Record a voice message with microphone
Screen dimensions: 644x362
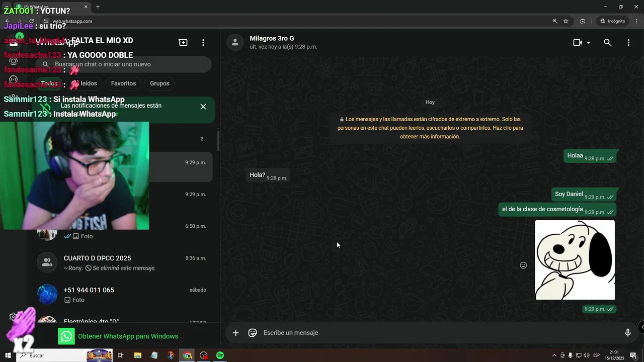point(628,333)
